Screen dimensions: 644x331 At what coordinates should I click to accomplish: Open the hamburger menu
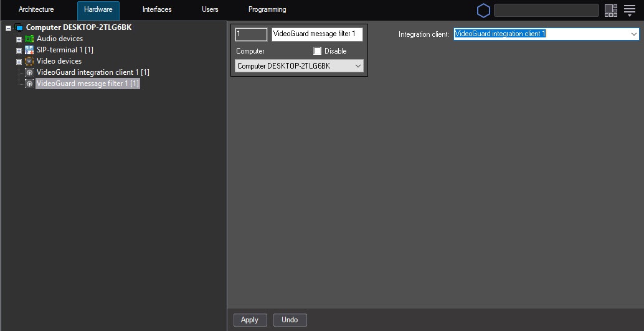point(630,11)
